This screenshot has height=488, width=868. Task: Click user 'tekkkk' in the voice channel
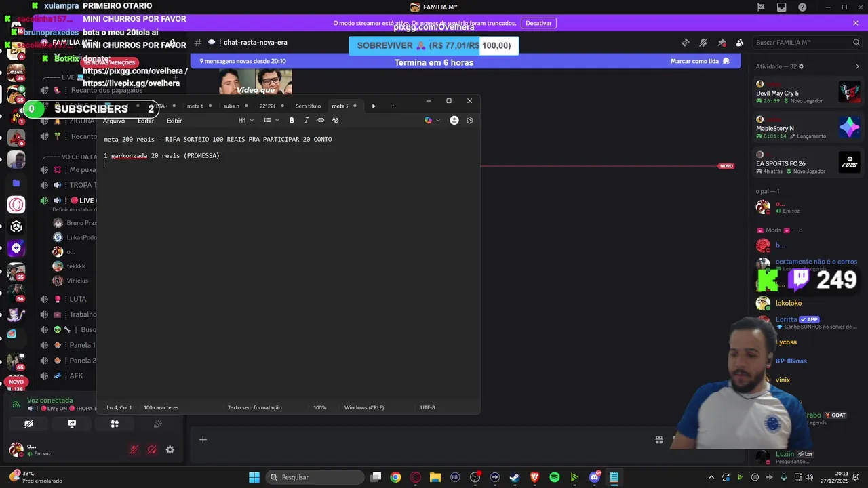[76, 266]
